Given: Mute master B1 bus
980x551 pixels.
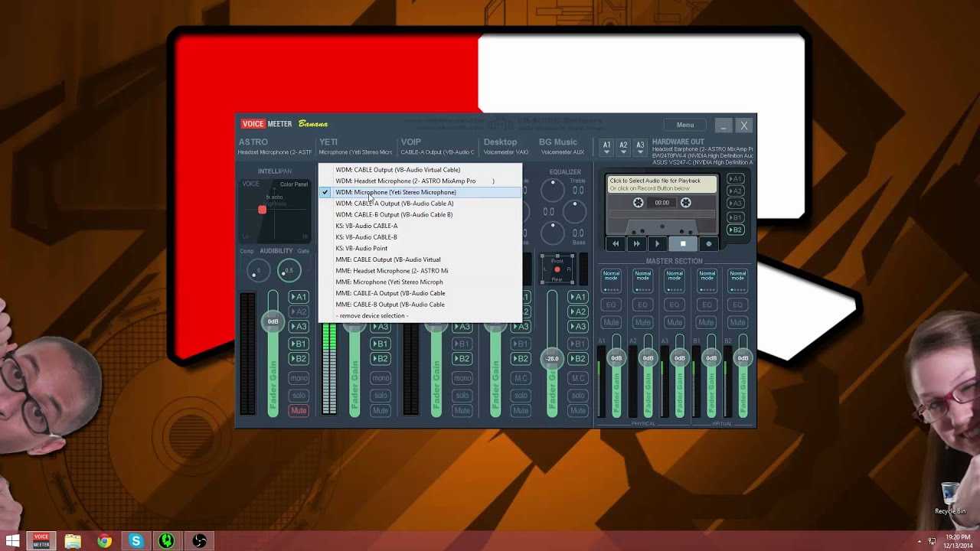Looking at the screenshot, I should click(x=706, y=322).
